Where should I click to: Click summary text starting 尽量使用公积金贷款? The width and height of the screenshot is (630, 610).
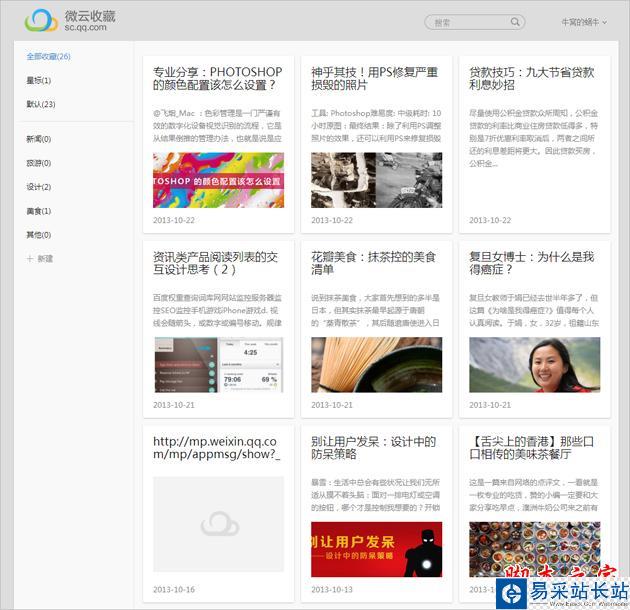coord(534,138)
